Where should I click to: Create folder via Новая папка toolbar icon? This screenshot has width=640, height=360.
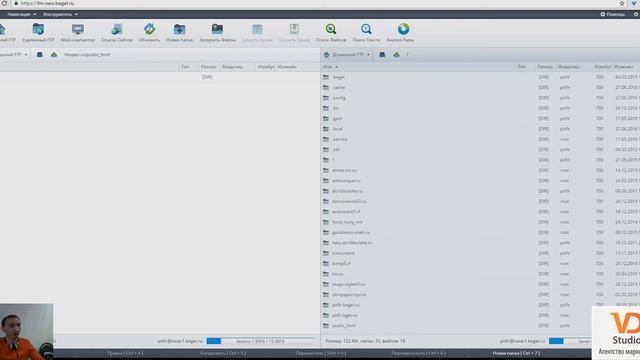click(180, 33)
